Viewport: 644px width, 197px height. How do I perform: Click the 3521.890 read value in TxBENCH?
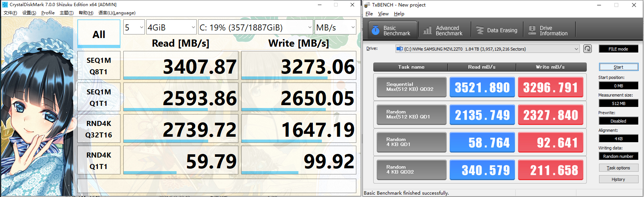click(482, 87)
